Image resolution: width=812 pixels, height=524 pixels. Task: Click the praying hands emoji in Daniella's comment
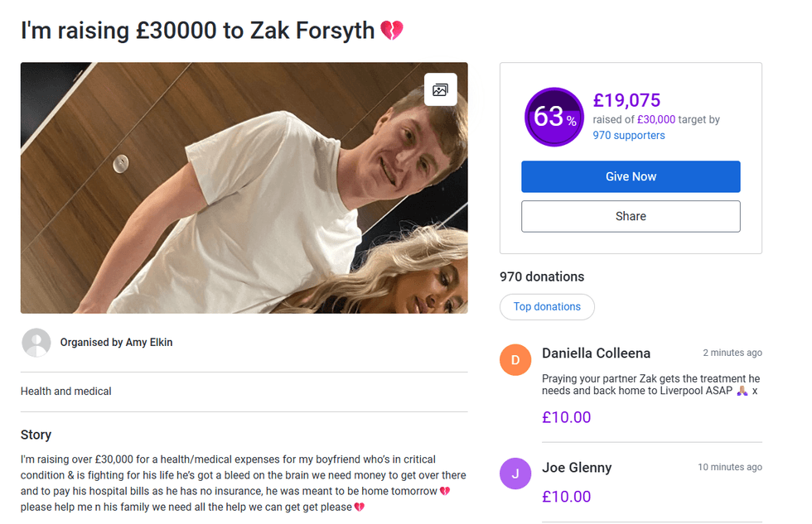tap(741, 390)
